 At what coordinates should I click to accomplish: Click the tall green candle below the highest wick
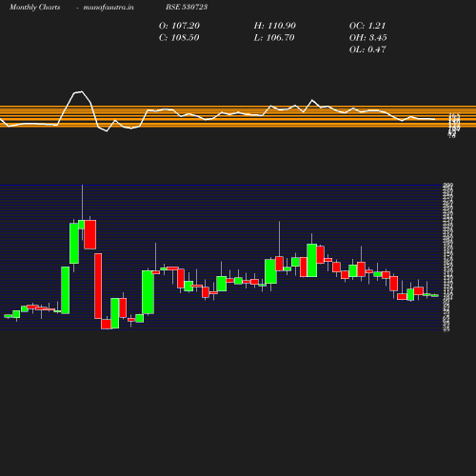pyautogui.click(x=74, y=243)
